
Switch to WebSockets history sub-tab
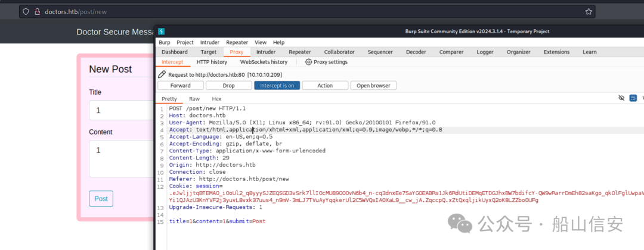[x=264, y=62]
